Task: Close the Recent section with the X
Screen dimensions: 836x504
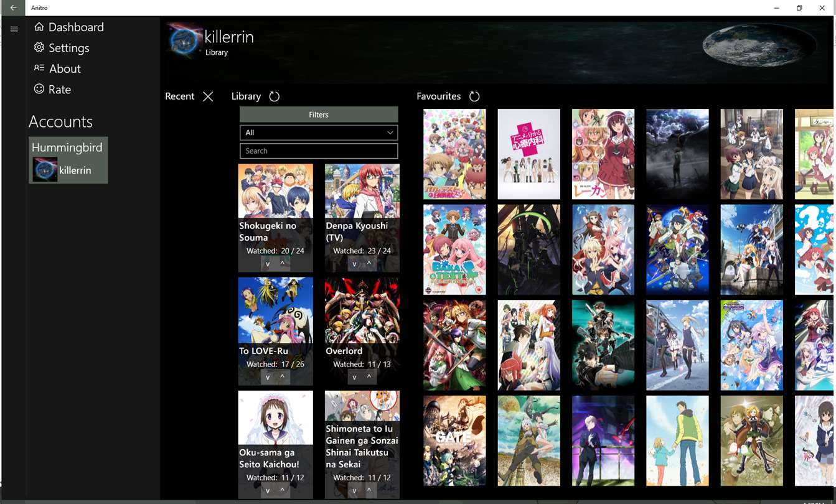Action: [208, 96]
